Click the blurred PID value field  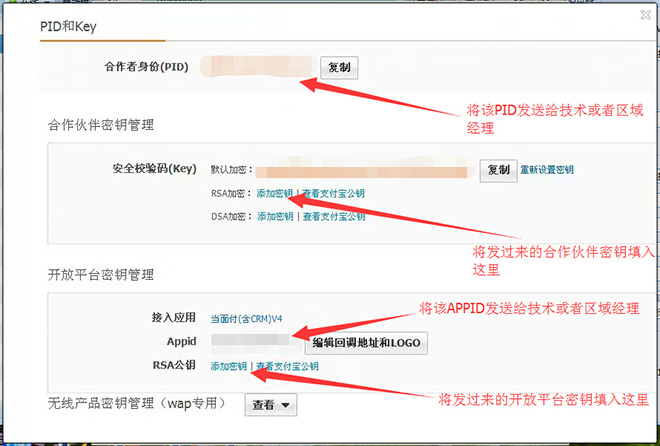coord(258,67)
